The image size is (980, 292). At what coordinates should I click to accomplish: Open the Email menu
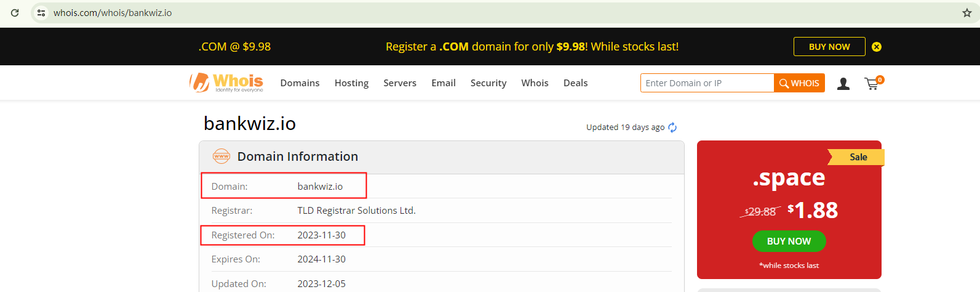[x=444, y=83]
